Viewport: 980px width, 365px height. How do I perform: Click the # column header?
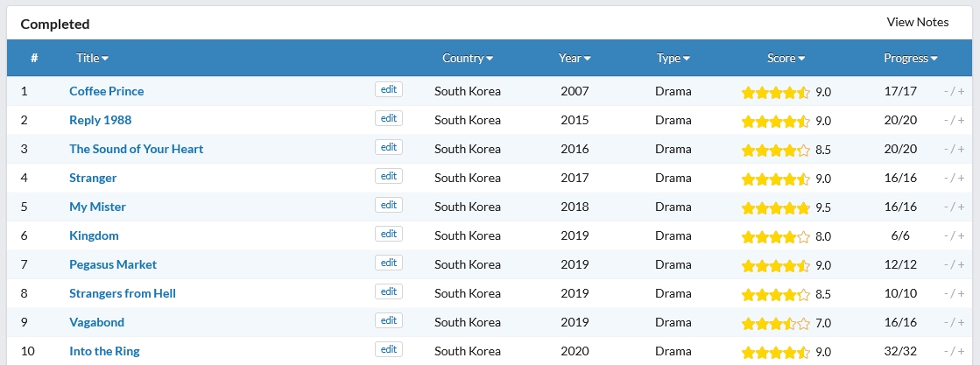pos(34,58)
